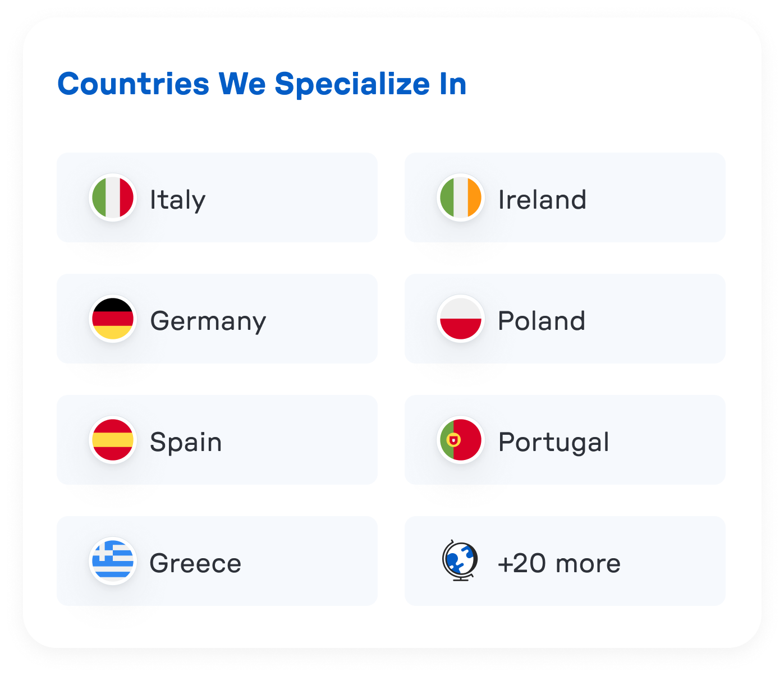
Task: Click the Poland flag icon
Action: (460, 319)
